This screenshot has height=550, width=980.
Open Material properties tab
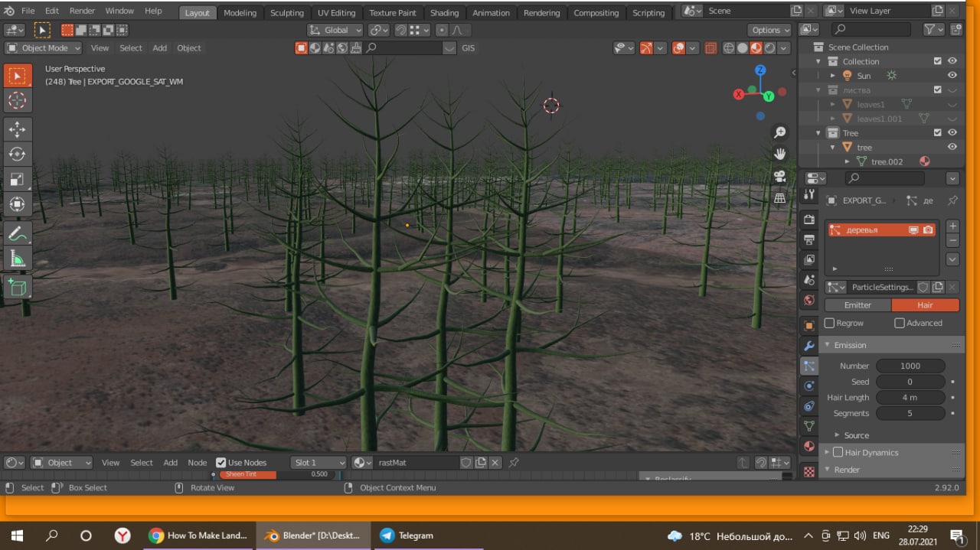(808, 446)
